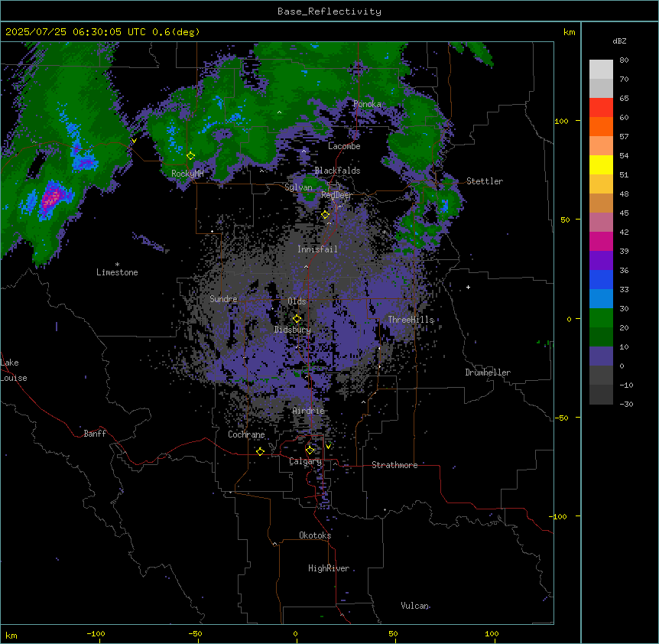Click the white plus marker west of Drumheller

[468, 287]
